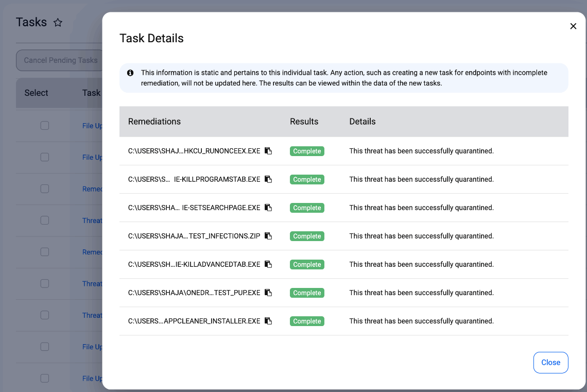Click the Task Details heading

coord(151,38)
